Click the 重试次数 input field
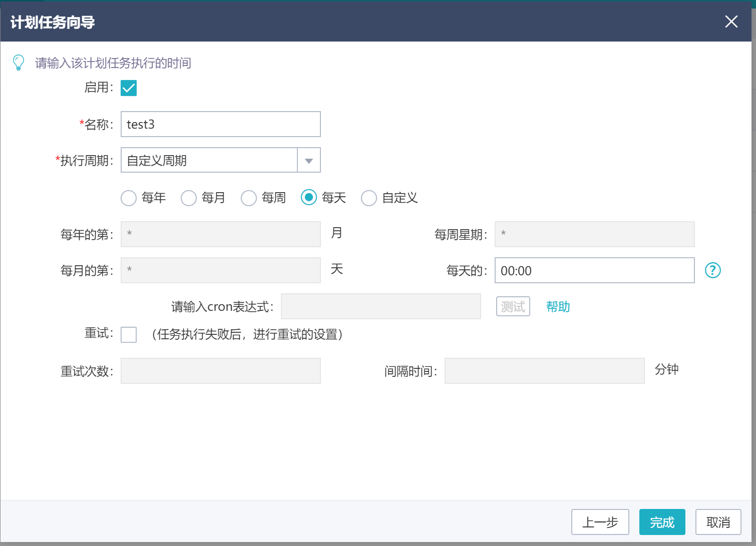 pos(221,371)
